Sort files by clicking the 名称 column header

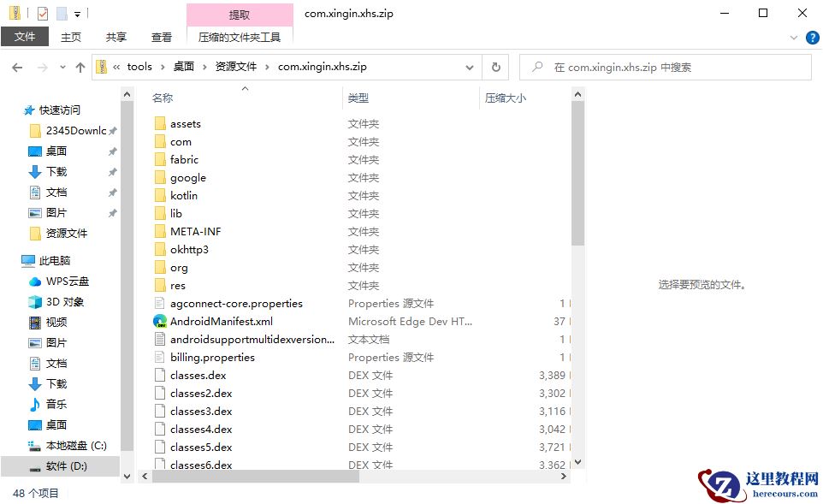coord(163,98)
